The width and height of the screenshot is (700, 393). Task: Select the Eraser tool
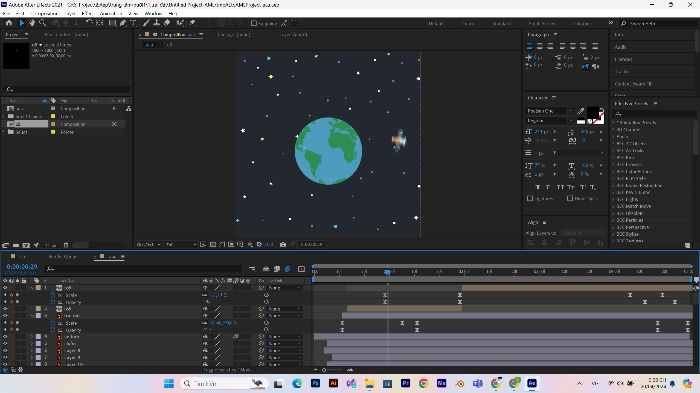click(167, 23)
